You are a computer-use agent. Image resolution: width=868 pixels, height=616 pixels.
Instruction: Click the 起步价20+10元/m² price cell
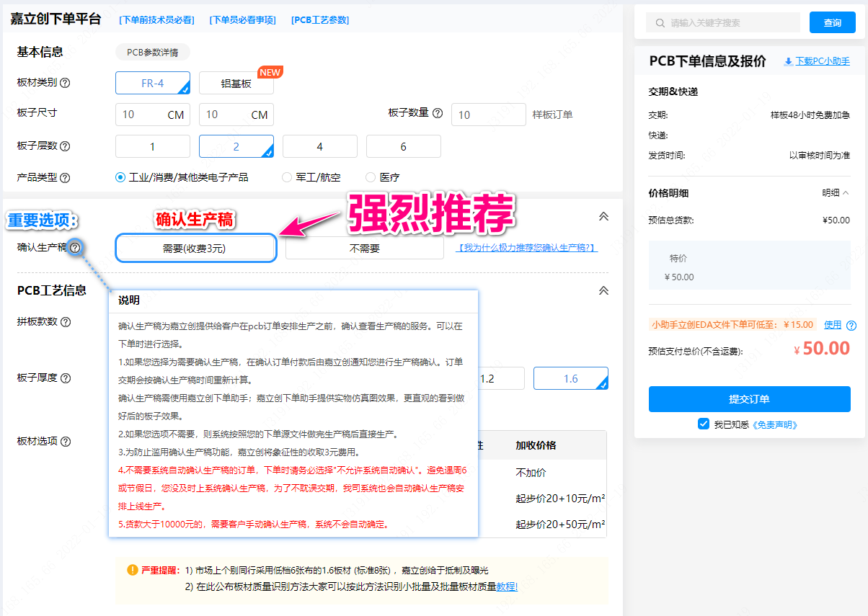click(x=560, y=499)
